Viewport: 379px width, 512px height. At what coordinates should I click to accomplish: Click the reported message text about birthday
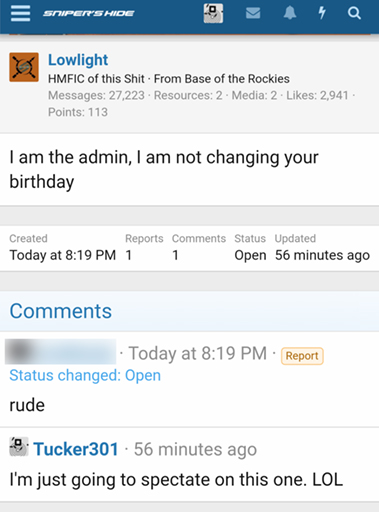tap(164, 169)
